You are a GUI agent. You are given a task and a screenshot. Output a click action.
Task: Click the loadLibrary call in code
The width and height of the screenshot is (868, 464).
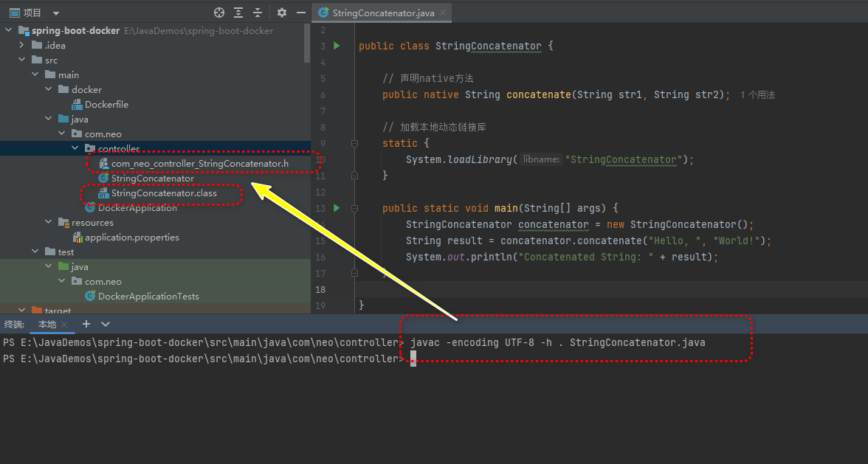click(x=480, y=159)
